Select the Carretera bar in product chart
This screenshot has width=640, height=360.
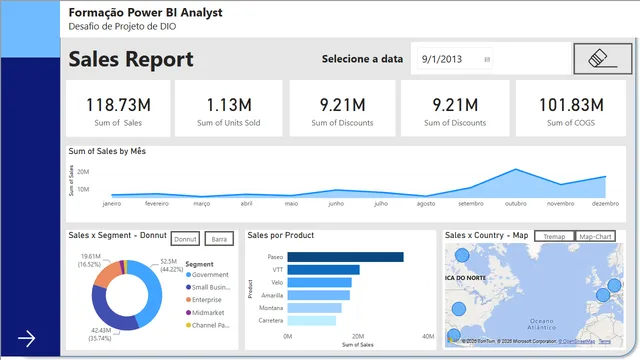(312, 320)
